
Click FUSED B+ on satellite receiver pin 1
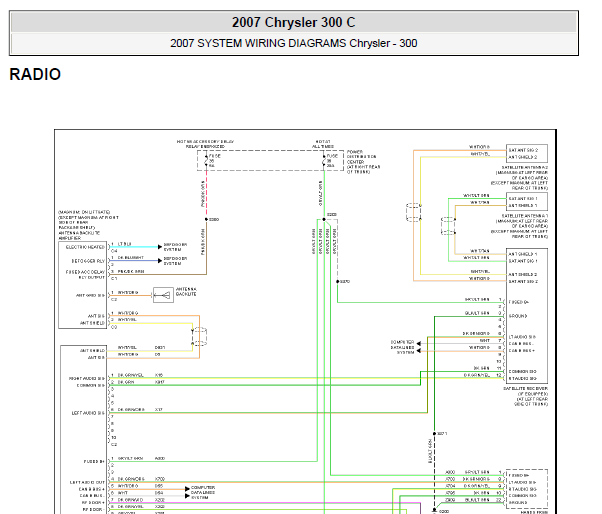(519, 302)
